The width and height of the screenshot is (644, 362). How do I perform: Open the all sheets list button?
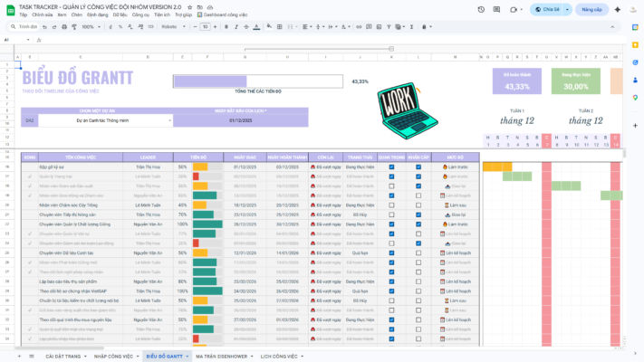click(x=32, y=357)
